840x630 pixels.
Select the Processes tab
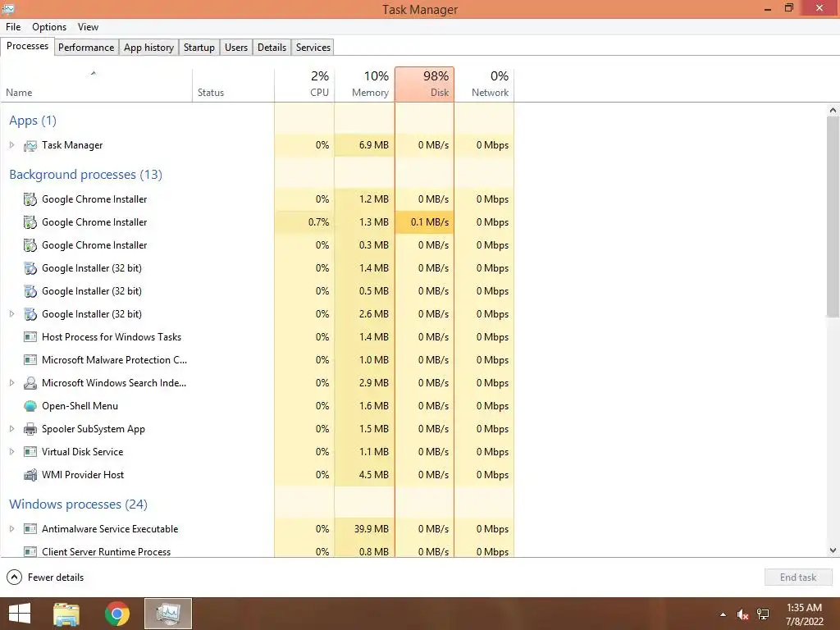[27, 47]
